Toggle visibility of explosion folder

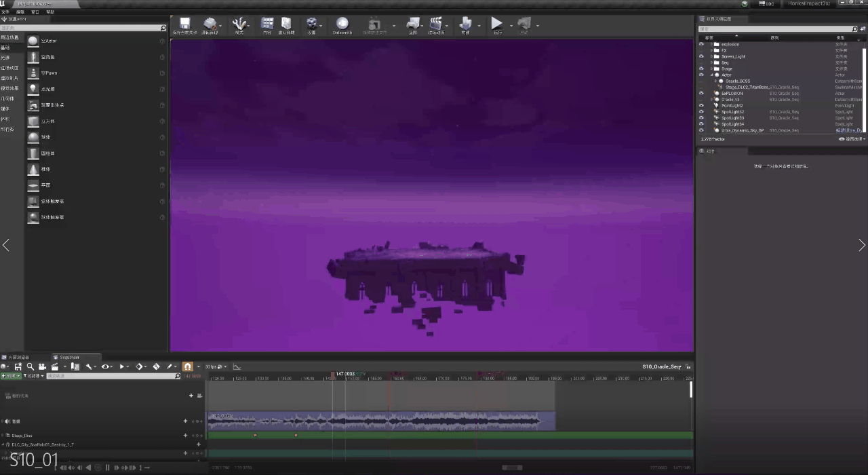click(x=701, y=44)
